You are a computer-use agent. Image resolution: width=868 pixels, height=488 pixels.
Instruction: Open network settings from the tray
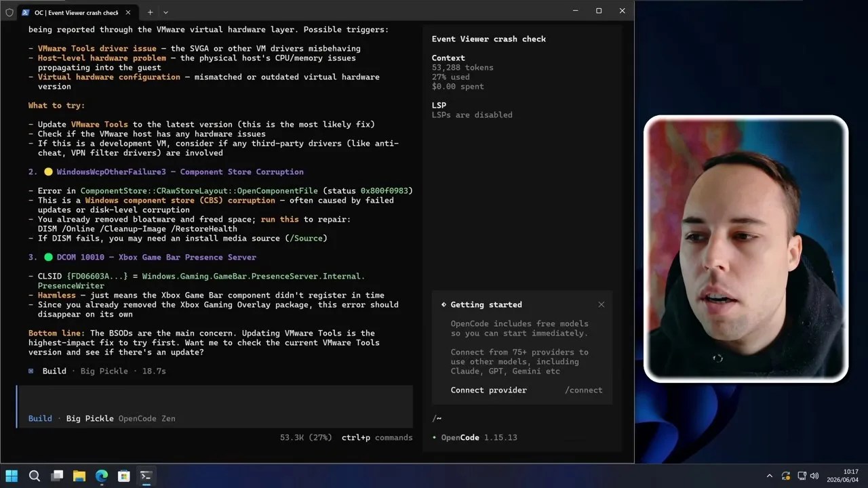802,476
